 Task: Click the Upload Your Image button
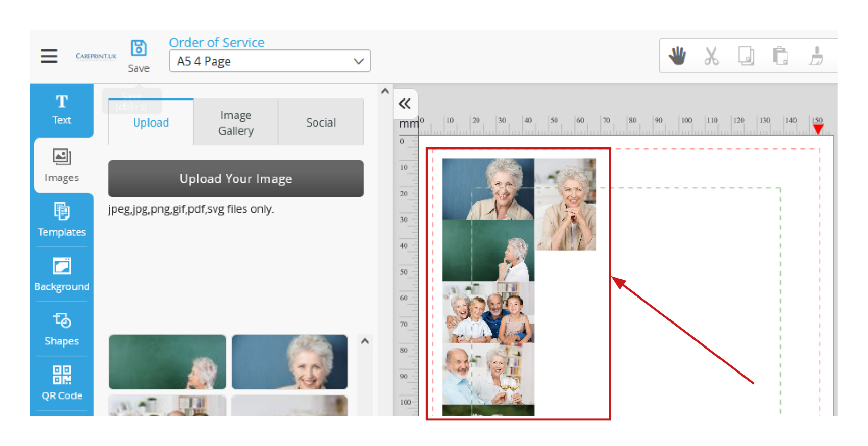click(236, 179)
